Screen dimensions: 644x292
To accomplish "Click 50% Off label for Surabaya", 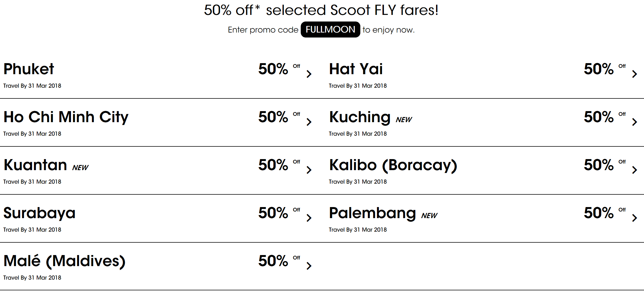I will tap(279, 213).
